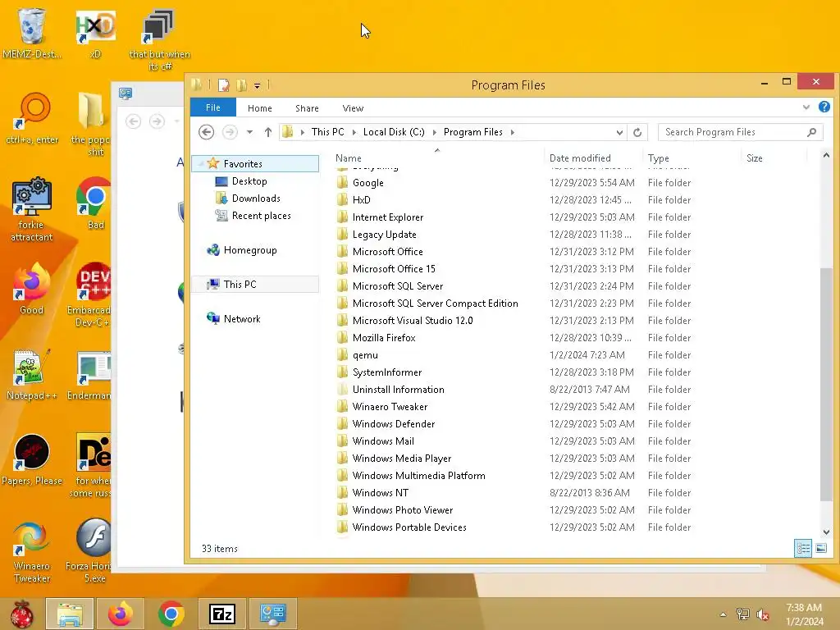The width and height of the screenshot is (840, 630).
Task: Select Network in navigation pane
Action: coord(242,319)
